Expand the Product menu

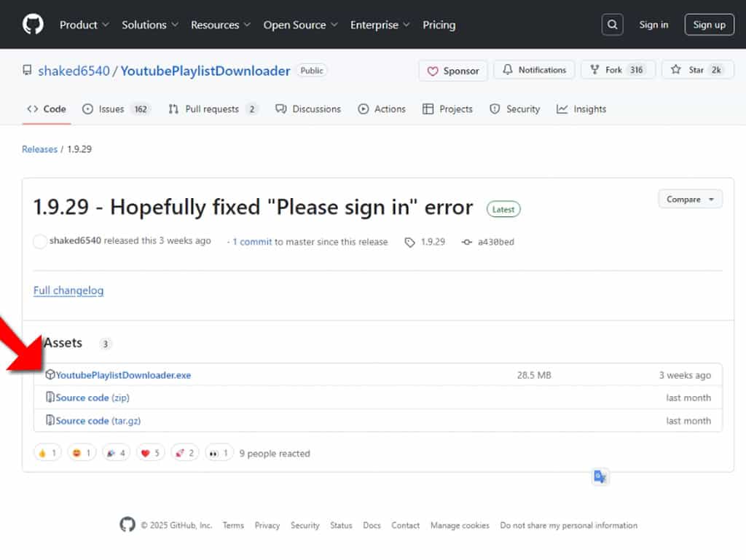coord(85,25)
